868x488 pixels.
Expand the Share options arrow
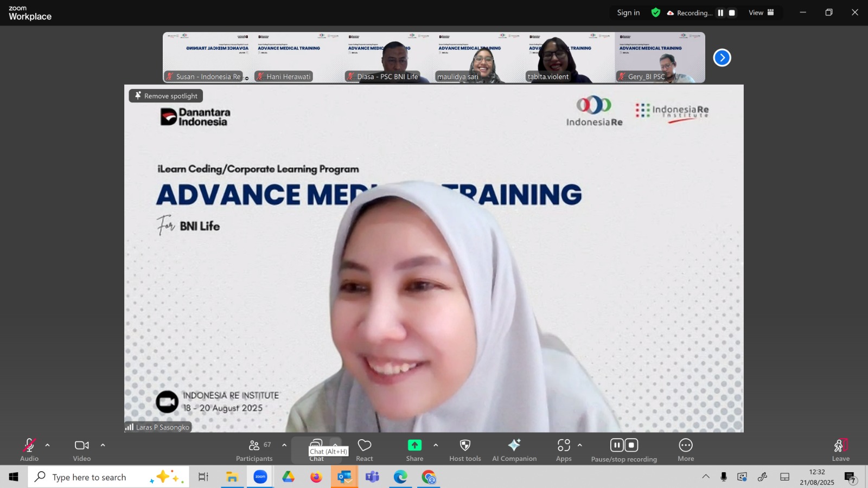pyautogui.click(x=436, y=445)
